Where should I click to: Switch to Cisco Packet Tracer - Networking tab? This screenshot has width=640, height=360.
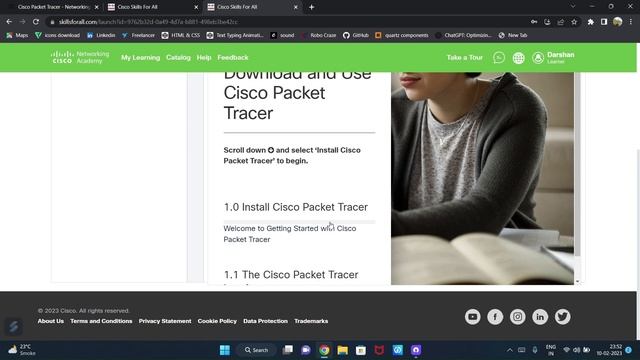(x=53, y=7)
